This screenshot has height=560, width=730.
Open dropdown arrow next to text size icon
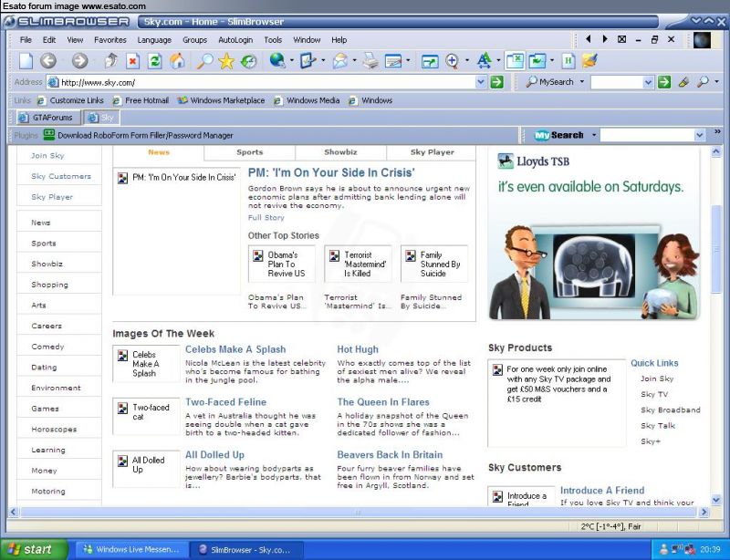498,60
